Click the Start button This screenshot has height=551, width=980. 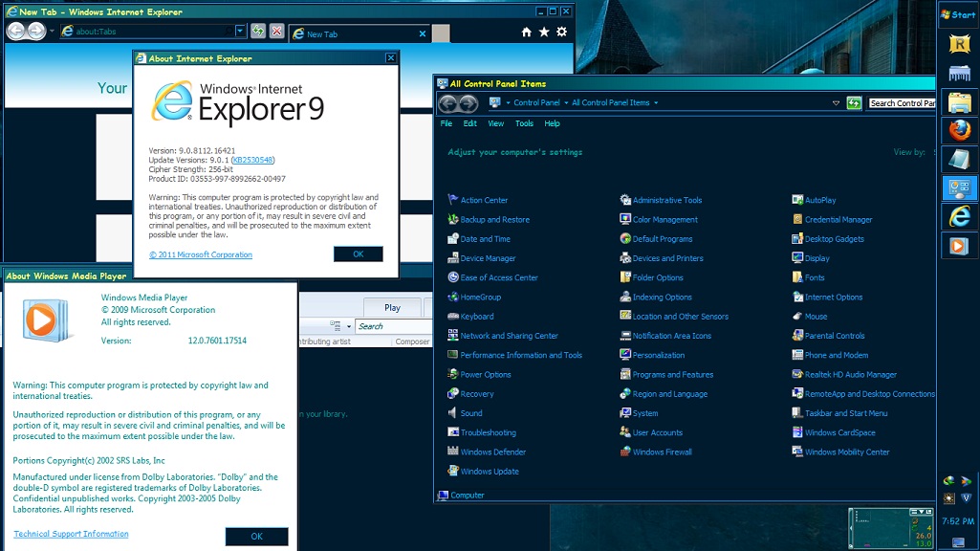[959, 14]
